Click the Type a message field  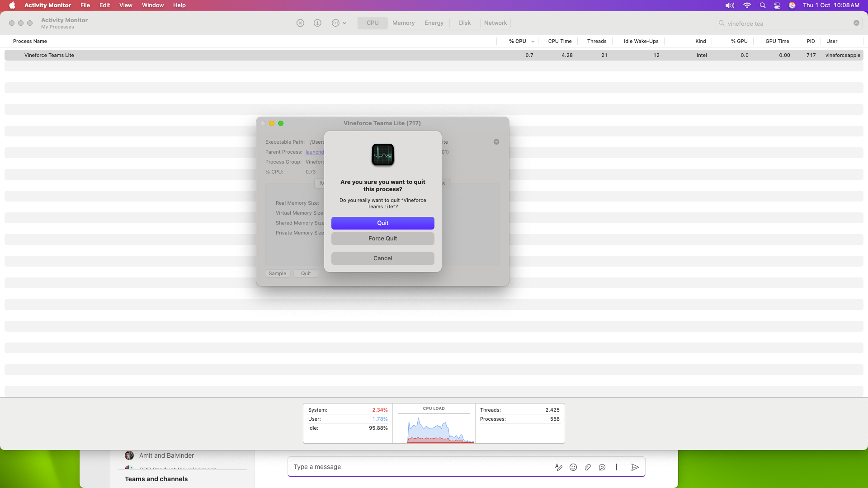coord(420,467)
